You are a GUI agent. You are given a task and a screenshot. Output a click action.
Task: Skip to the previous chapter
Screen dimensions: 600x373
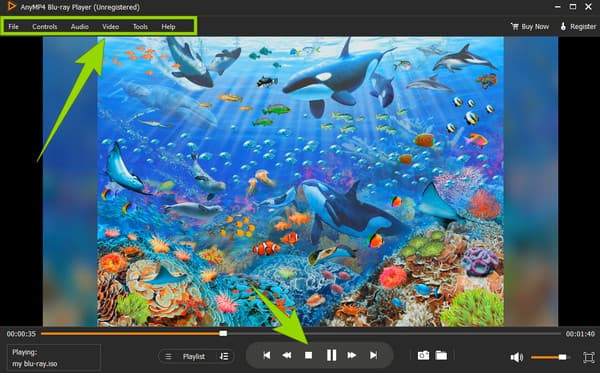267,355
